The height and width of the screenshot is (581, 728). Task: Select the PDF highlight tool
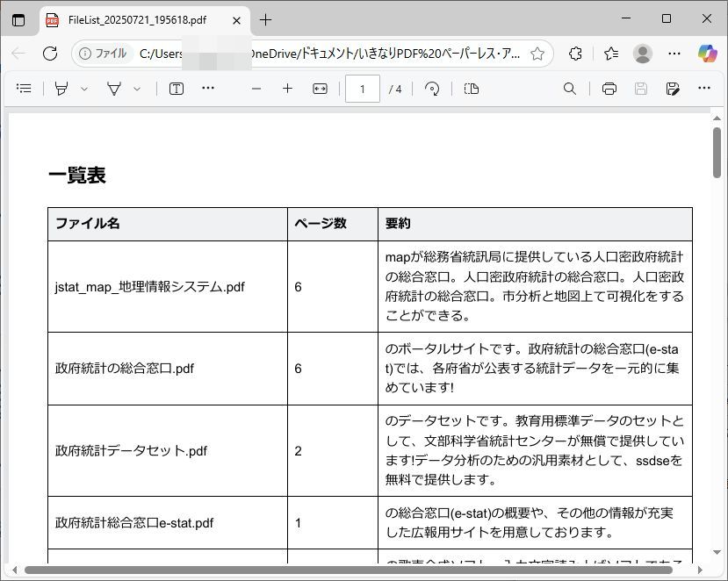[61, 88]
